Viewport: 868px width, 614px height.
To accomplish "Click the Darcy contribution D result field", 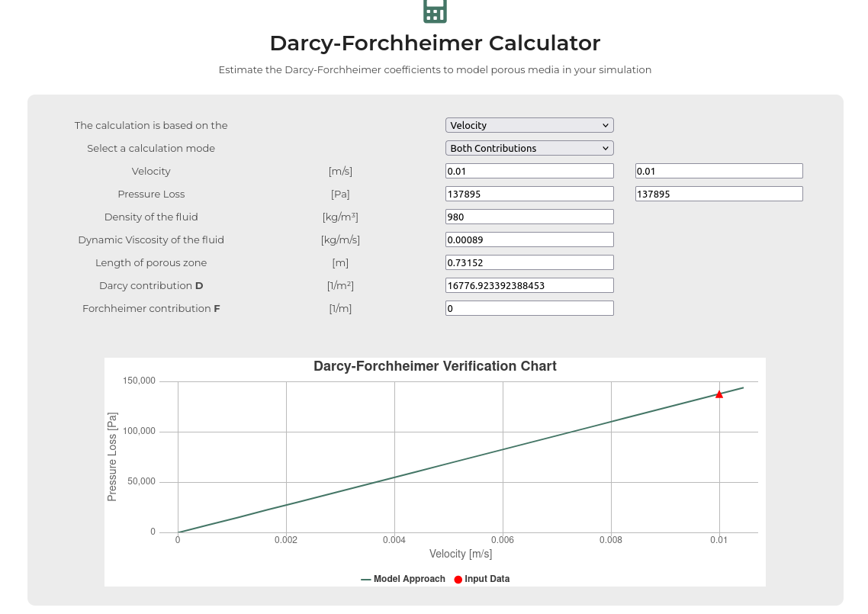I will pos(529,285).
